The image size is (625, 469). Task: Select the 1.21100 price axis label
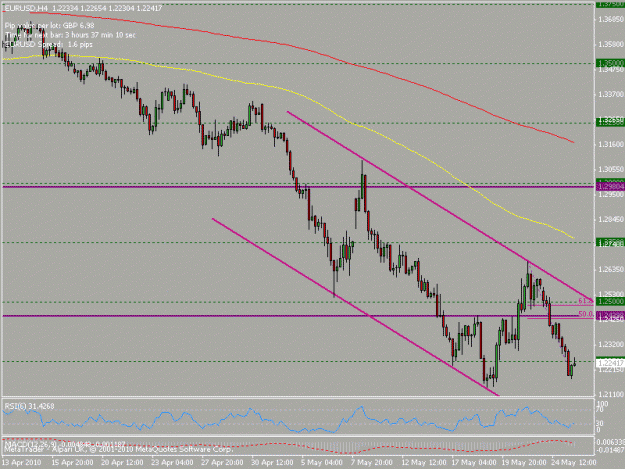coord(611,394)
